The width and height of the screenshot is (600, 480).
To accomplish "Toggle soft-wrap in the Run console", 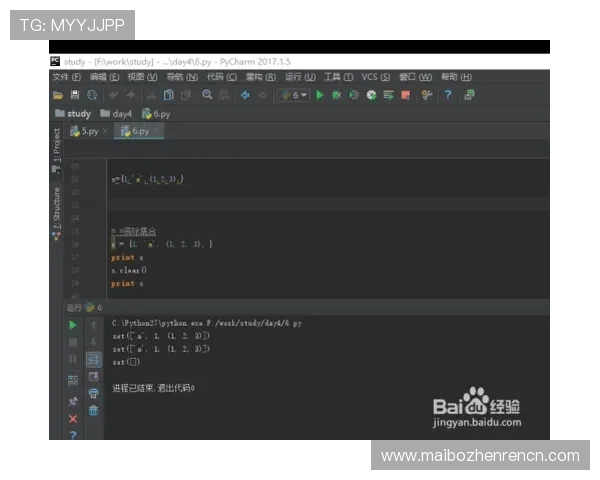I will 94,359.
